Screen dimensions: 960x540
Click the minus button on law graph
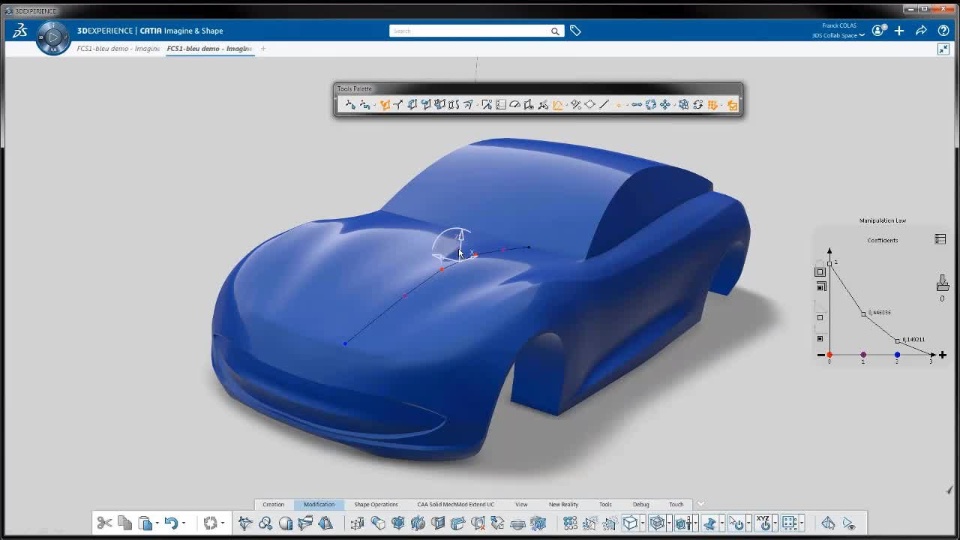820,355
